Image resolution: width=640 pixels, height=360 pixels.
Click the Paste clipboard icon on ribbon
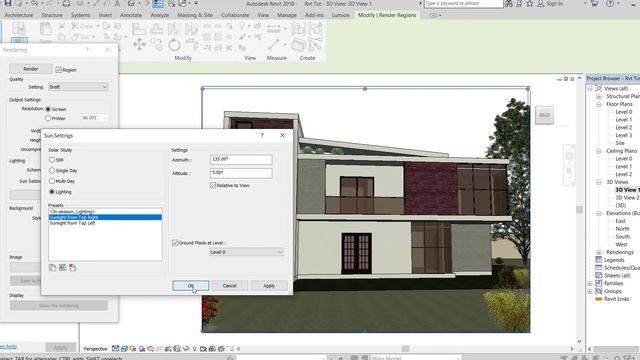tap(45, 30)
